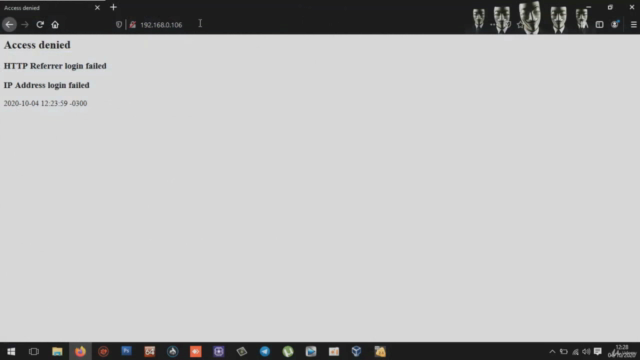Close the Access denied tab
The width and height of the screenshot is (640, 360).
(x=97, y=7)
